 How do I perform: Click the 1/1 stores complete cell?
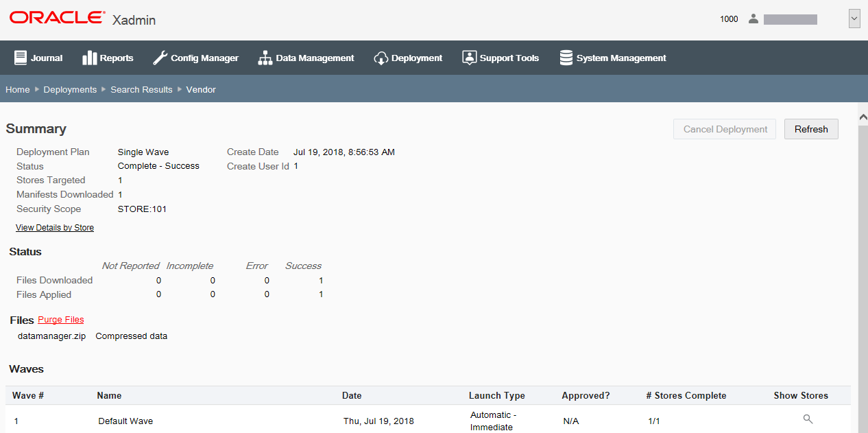[654, 421]
